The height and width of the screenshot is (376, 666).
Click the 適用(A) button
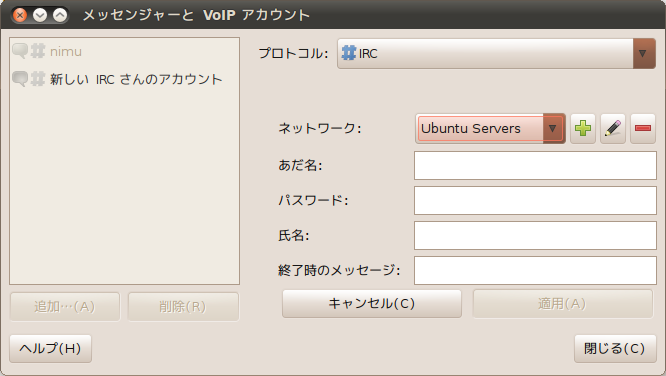(562, 304)
